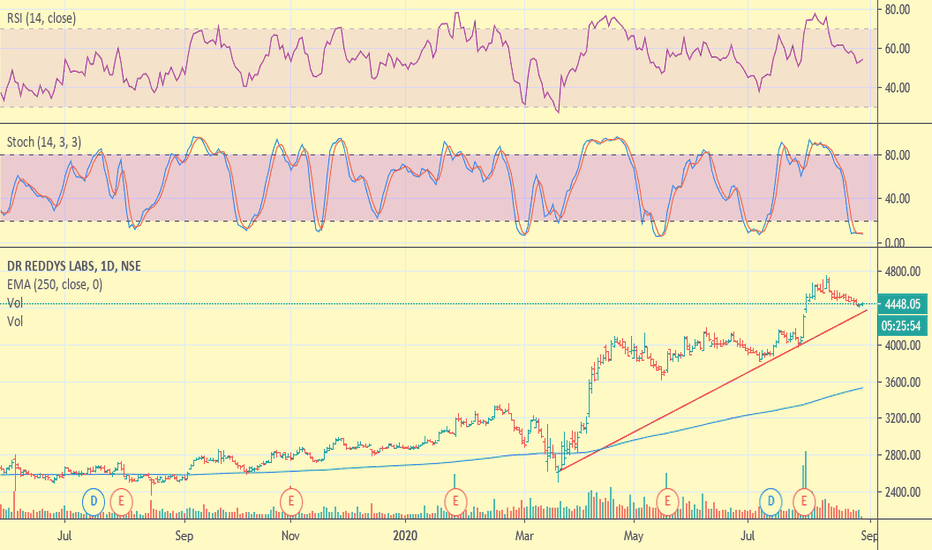Click the D dividend marker after July 2019
The width and height of the screenshot is (932, 550).
pos(93,502)
